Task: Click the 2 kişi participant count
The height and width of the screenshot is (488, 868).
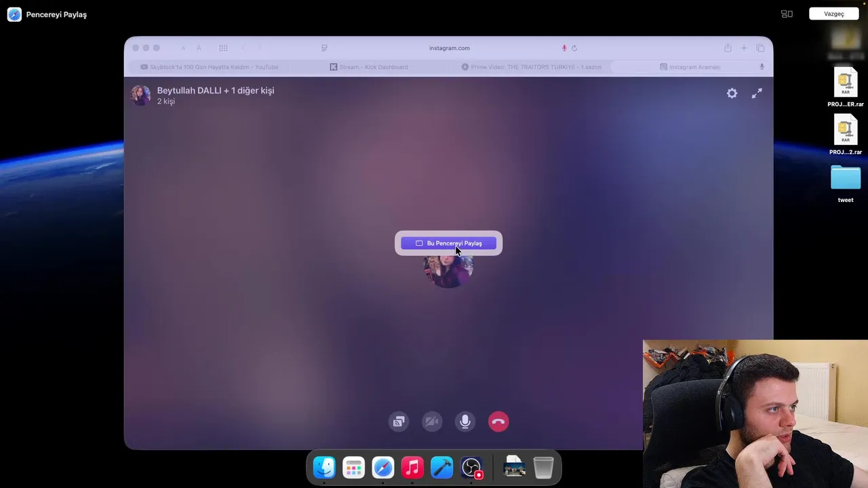Action: [x=166, y=102]
